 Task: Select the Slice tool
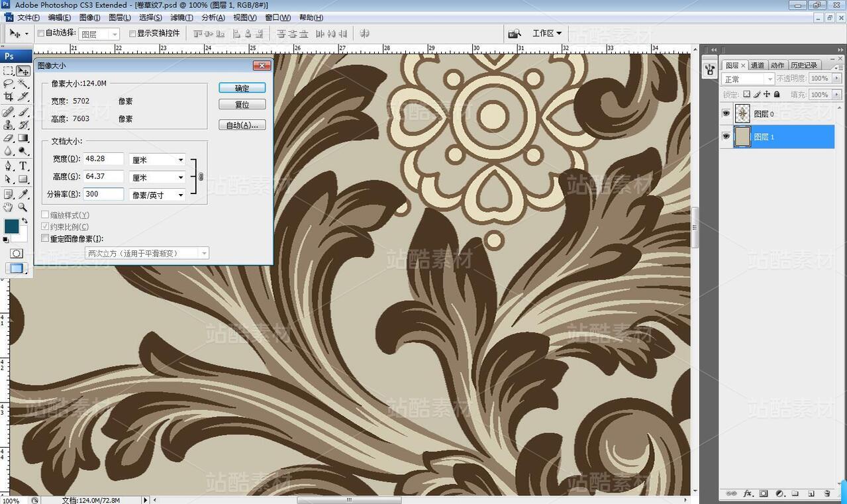pyautogui.click(x=23, y=97)
